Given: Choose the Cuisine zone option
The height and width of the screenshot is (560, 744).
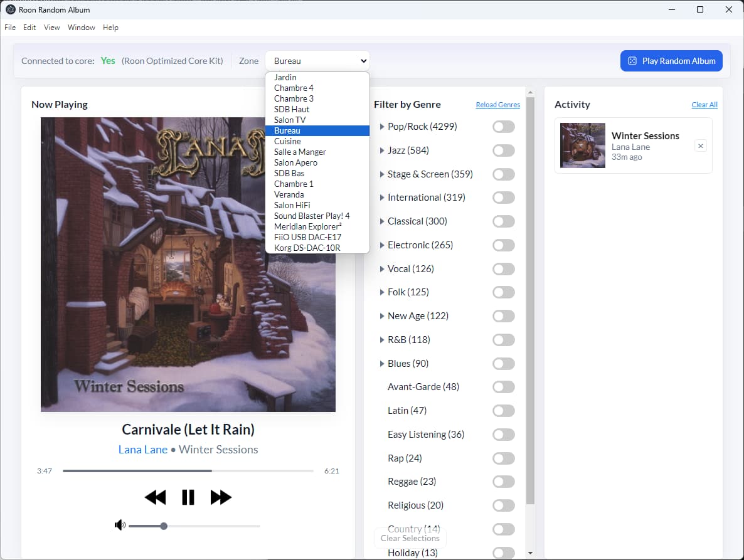Looking at the screenshot, I should point(287,141).
